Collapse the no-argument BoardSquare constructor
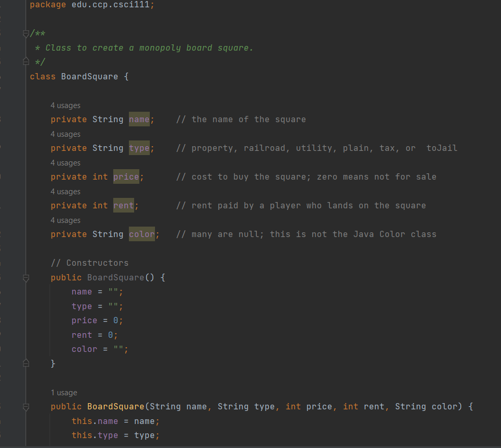This screenshot has height=448, width=501. tap(26, 278)
